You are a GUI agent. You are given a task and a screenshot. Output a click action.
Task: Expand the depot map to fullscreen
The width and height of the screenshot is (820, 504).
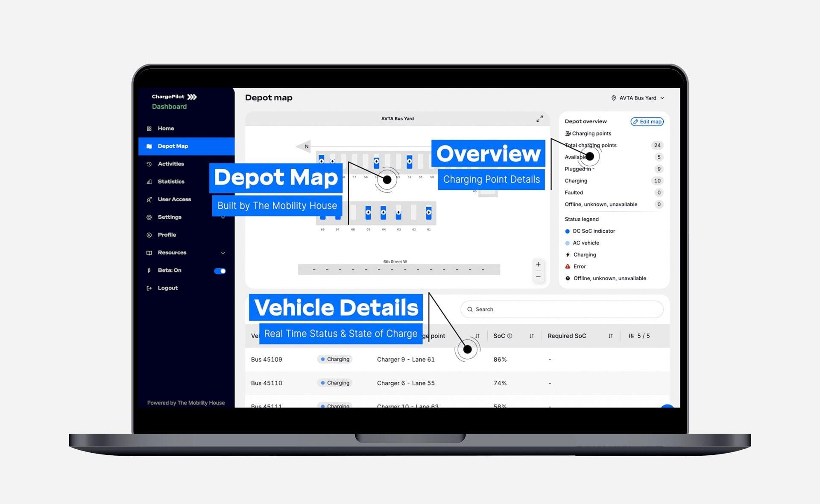pyautogui.click(x=540, y=119)
